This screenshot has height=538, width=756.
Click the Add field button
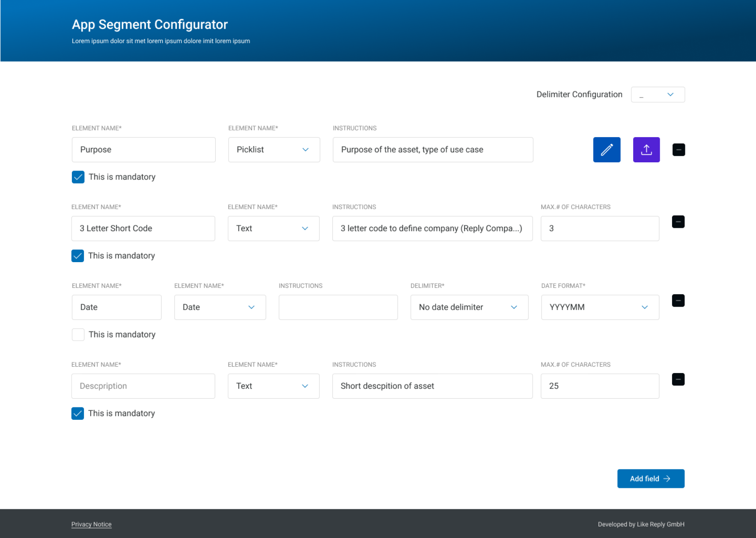[x=651, y=478]
